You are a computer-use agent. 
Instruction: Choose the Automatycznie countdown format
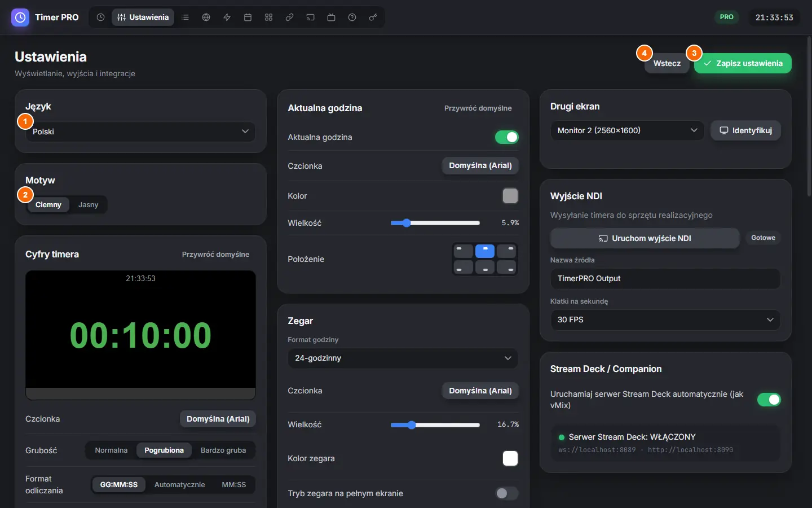tap(180, 485)
